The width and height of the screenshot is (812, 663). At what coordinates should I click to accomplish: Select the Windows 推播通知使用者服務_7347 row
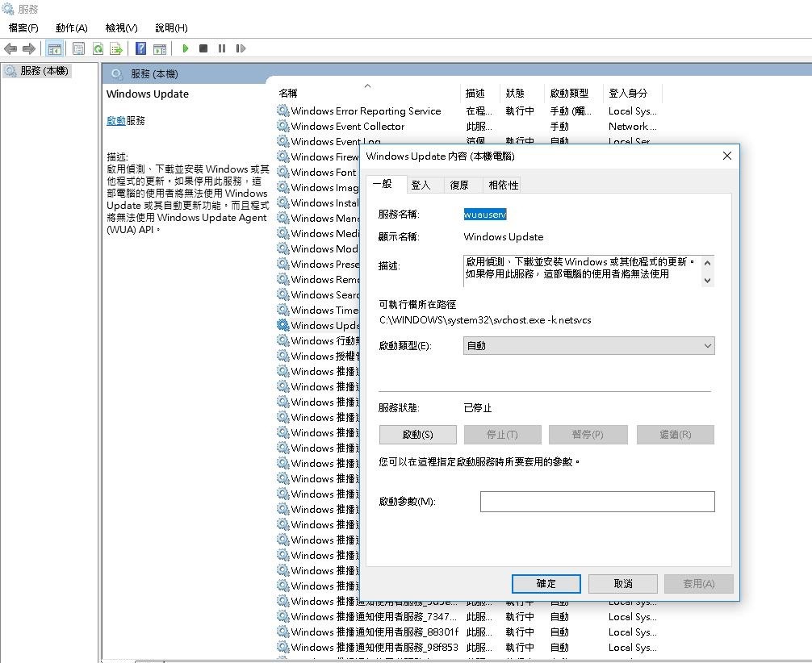coord(469,616)
